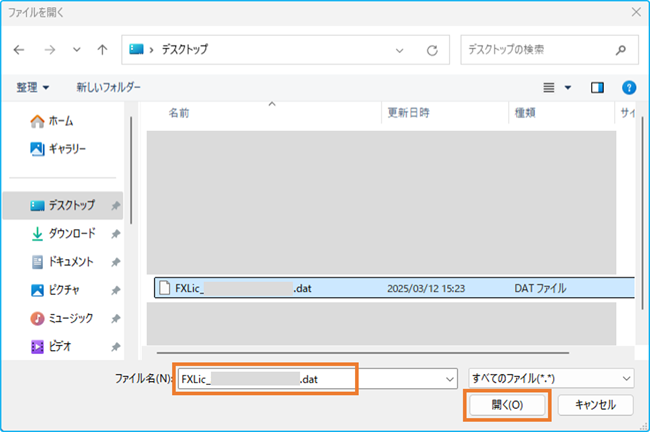Click pin icon beside ドキュメント
Screen dimensions: 650x432
pos(116,262)
